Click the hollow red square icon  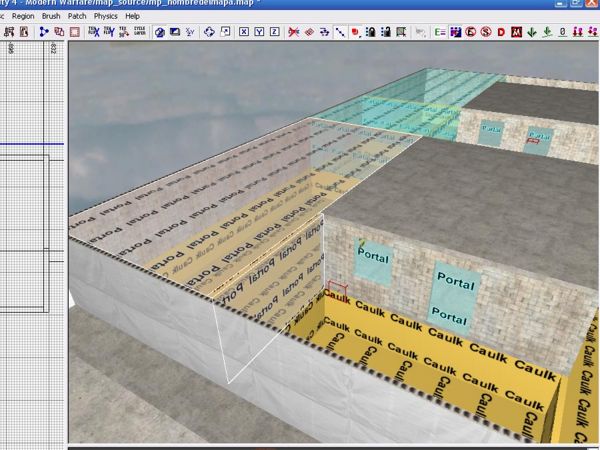click(75, 32)
